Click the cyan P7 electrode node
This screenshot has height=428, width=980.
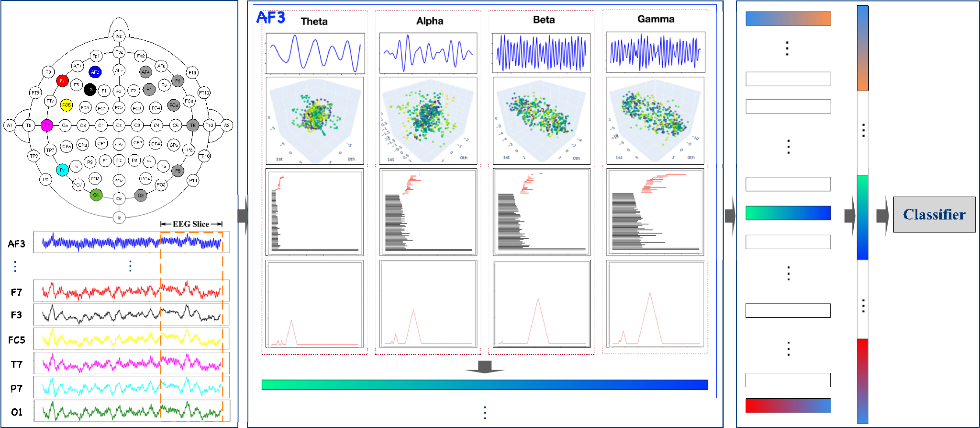point(62,170)
